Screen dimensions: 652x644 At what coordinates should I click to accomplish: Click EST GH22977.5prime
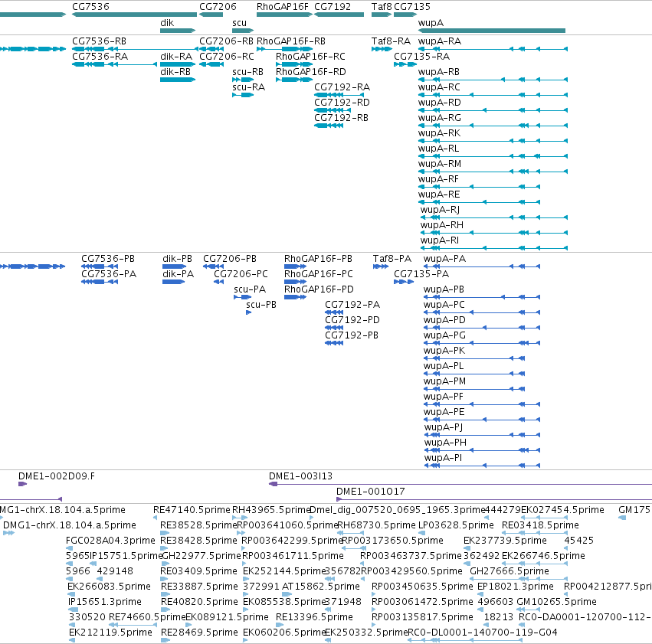pos(201,556)
